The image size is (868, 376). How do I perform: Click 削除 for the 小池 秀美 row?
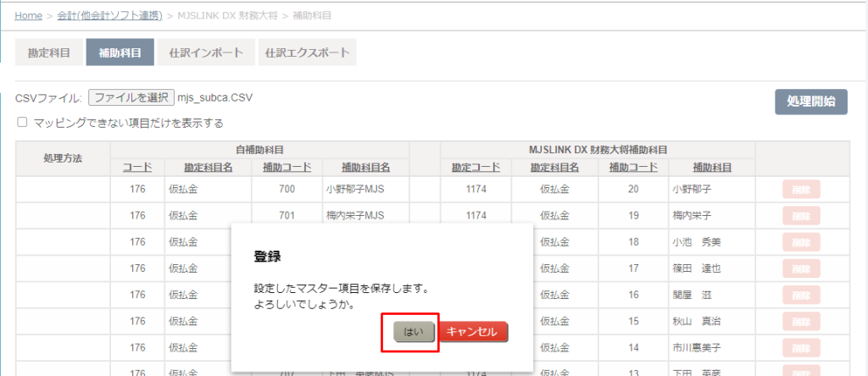click(801, 242)
